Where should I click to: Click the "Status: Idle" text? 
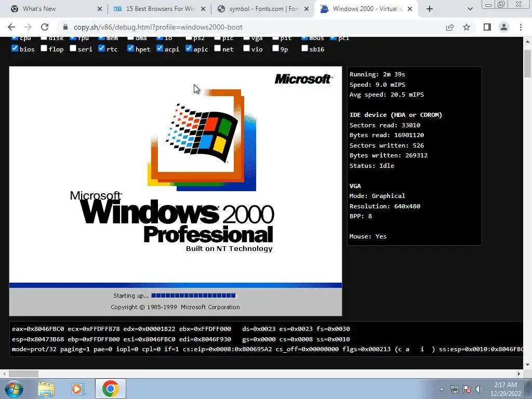click(x=372, y=166)
